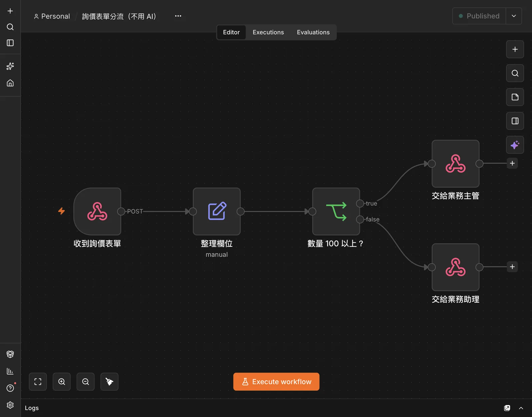
Task: Open the Personal project link
Action: tap(52, 16)
